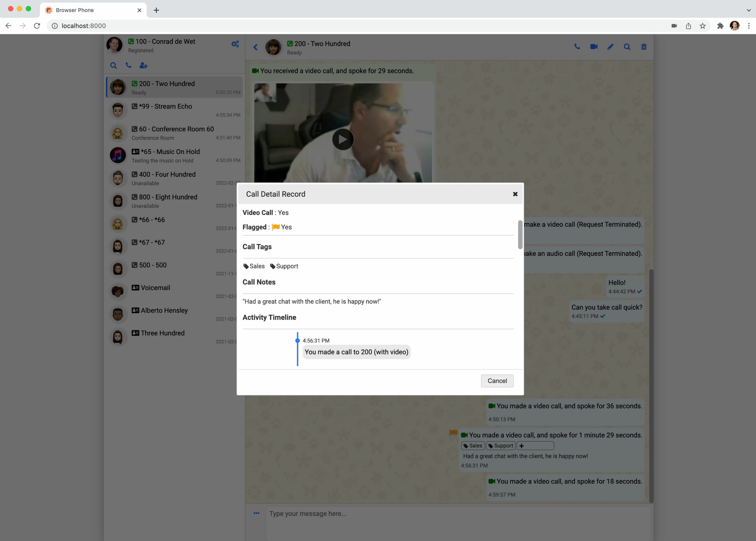Click the pencil edit buddy icon
The width and height of the screenshot is (756, 541).
click(610, 47)
